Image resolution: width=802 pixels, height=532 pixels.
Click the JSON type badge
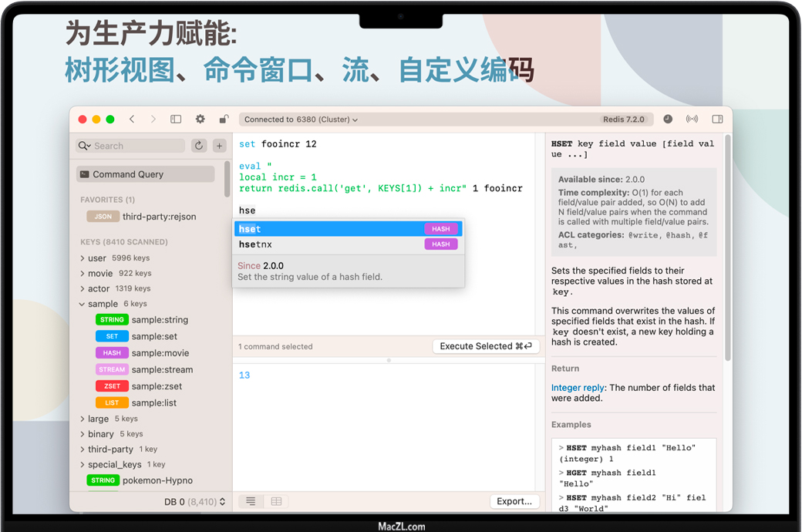[x=103, y=217]
